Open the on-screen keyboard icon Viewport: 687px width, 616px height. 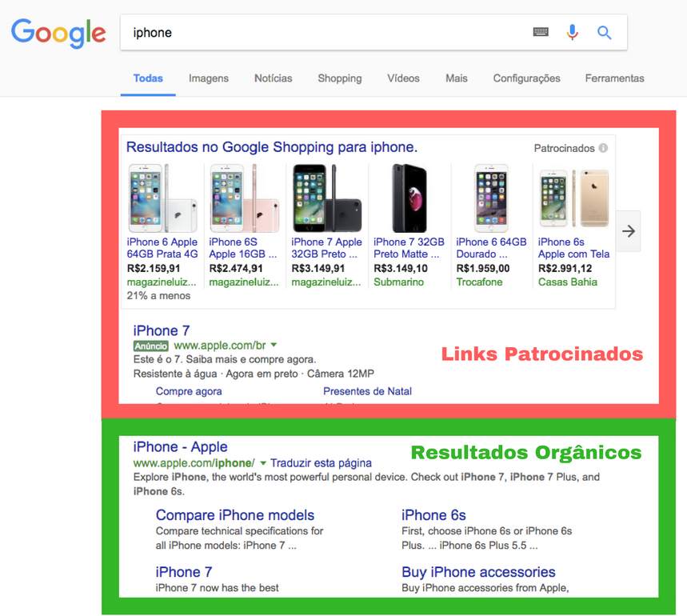click(x=541, y=32)
